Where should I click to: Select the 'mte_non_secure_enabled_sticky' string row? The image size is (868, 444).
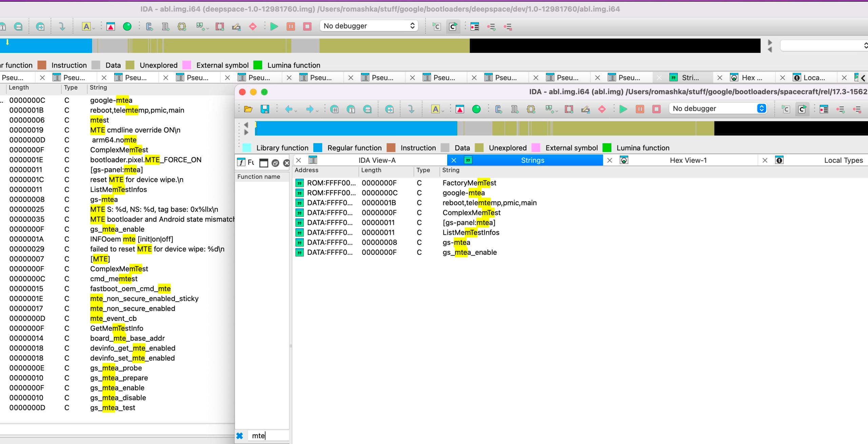click(117, 299)
